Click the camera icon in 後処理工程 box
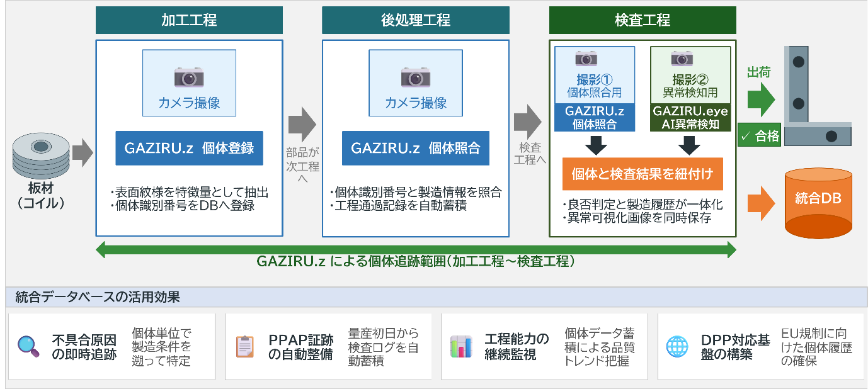868x389 pixels. (x=416, y=77)
